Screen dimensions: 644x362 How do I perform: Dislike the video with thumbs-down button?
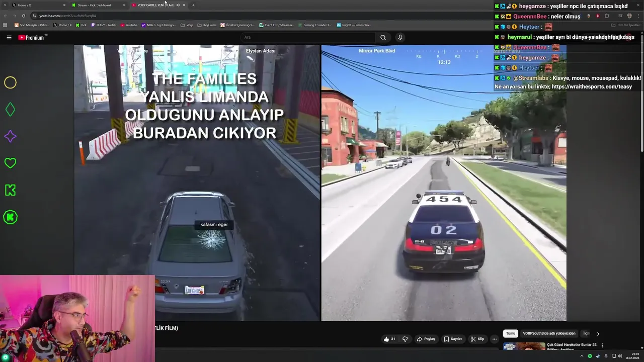pos(405,339)
